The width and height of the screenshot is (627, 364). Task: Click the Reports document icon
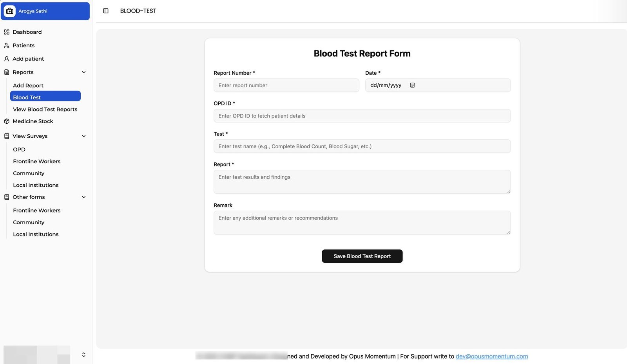point(7,72)
